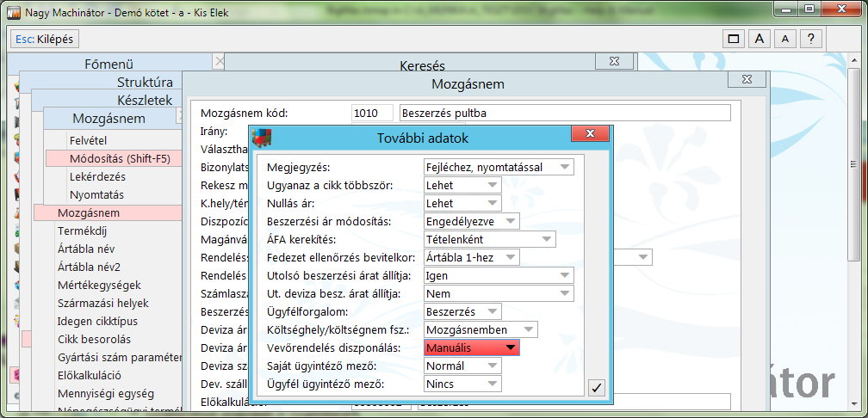Close the Keresés panel

tap(615, 61)
